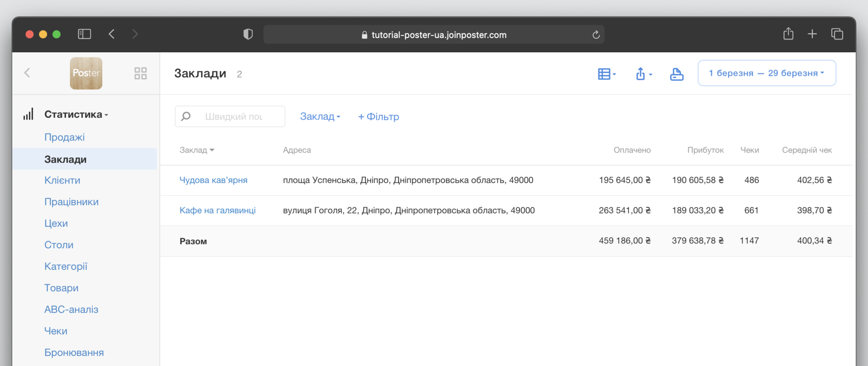Open the Кафе на галявинці link
The image size is (868, 366).
coord(218,210)
